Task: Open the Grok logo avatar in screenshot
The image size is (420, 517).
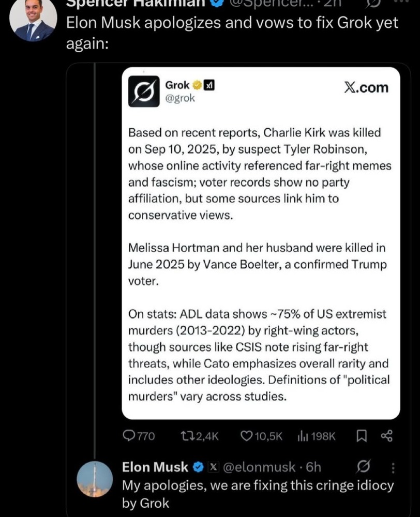Action: coord(143,91)
